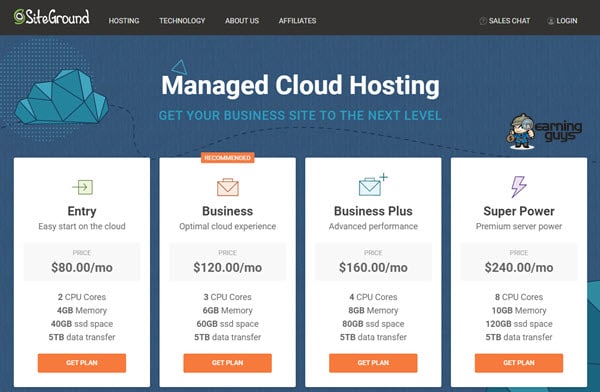Image resolution: width=600 pixels, height=392 pixels.
Task: Click Entry plan '5TB data transfer'
Action: click(82, 337)
